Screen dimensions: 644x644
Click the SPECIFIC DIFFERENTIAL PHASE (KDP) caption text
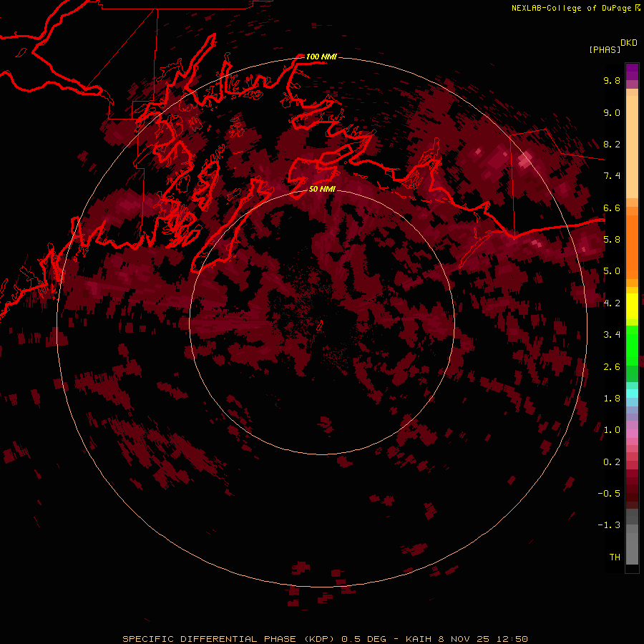pyautogui.click(x=228, y=639)
